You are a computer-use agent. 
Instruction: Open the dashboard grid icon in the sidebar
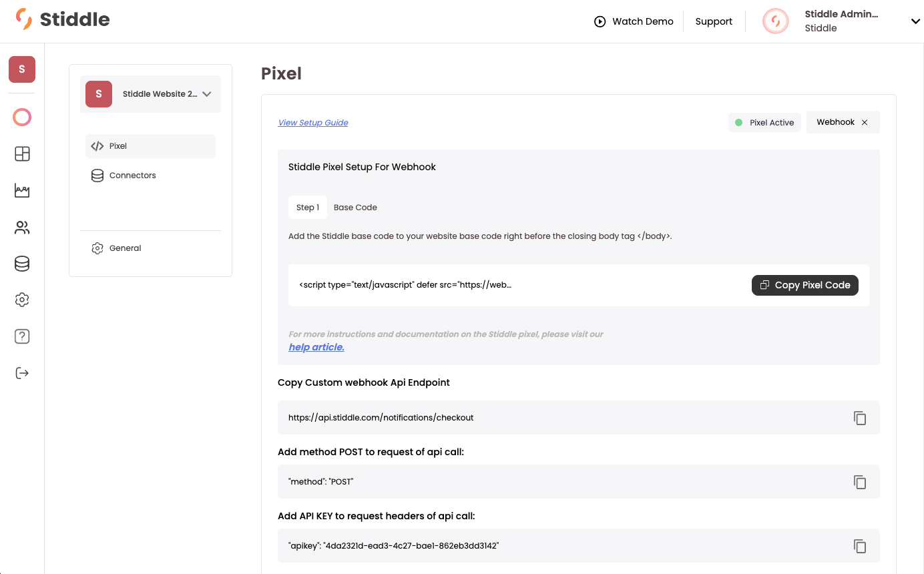[x=22, y=154]
